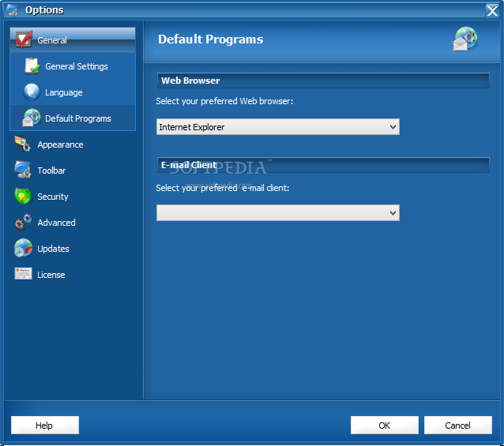The height and width of the screenshot is (446, 504).
Task: Click the General red checkmark icon
Action: coord(23,39)
